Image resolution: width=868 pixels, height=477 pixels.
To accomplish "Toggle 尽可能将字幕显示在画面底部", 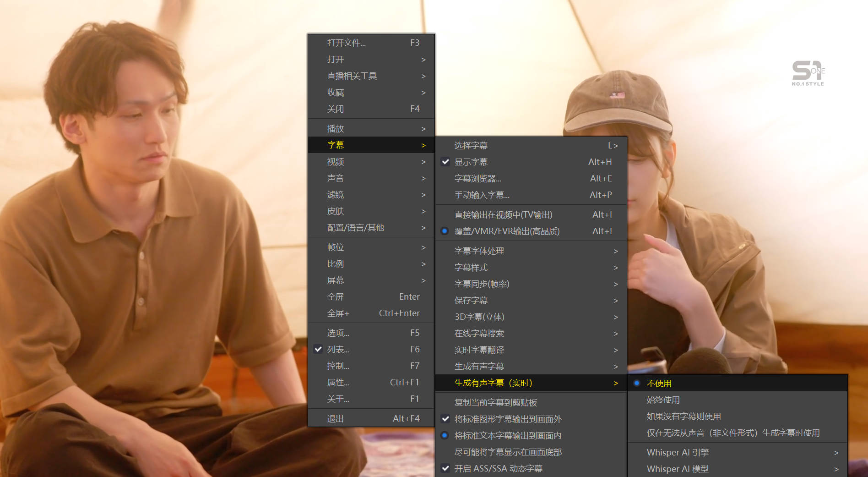I will [x=531, y=452].
